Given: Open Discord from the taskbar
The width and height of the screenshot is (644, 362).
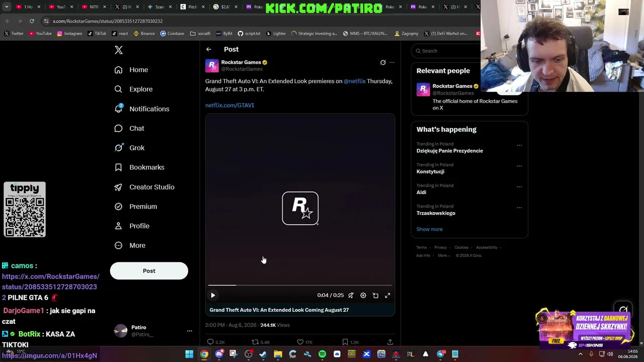Looking at the screenshot, I should (219, 354).
